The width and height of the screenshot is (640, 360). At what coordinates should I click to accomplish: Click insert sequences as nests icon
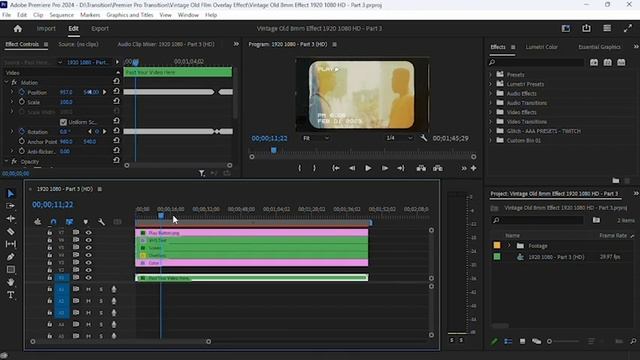click(38, 222)
